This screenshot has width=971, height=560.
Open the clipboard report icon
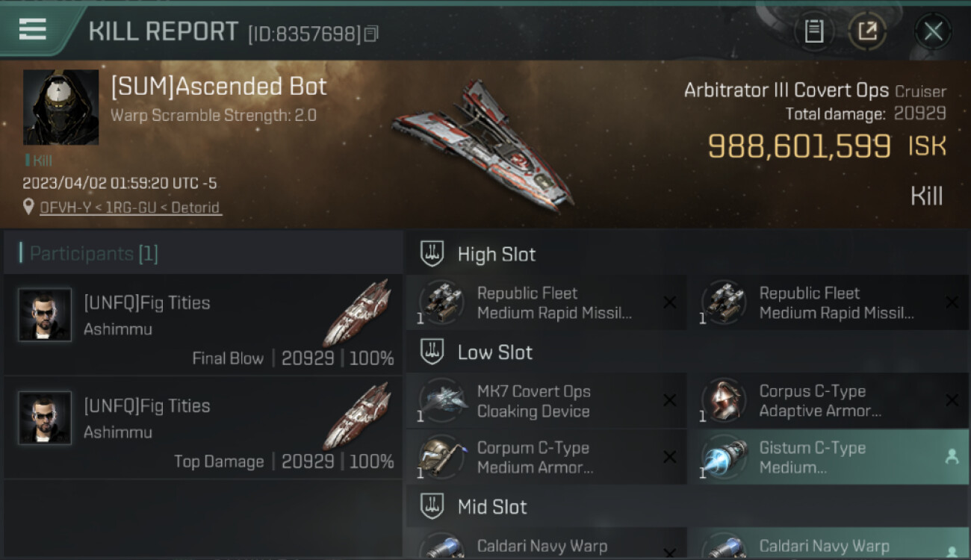[813, 31]
